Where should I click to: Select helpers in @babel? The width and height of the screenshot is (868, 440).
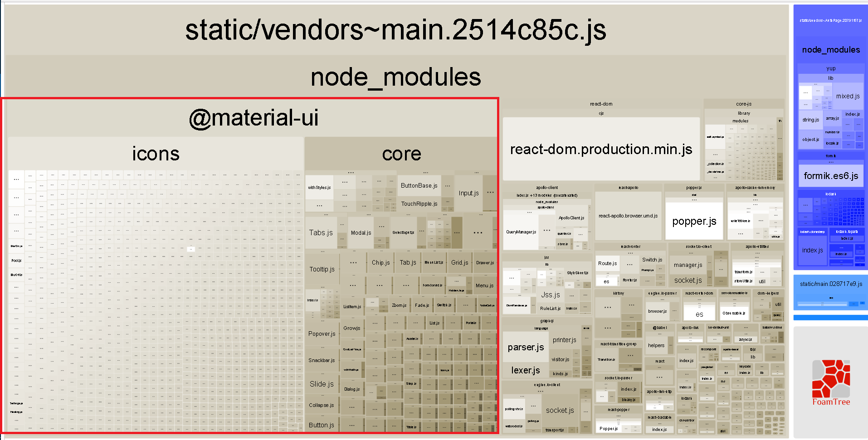[656, 345]
